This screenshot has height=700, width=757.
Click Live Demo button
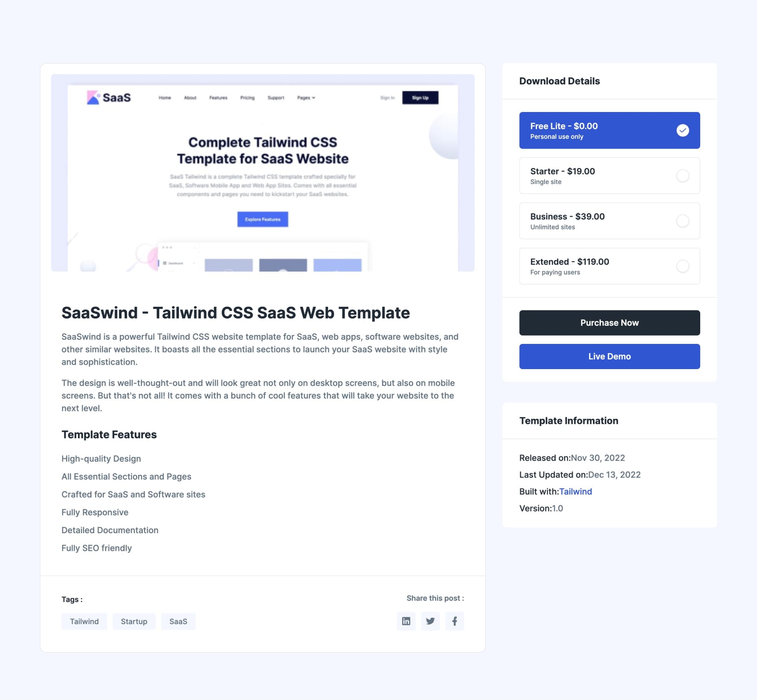pyautogui.click(x=609, y=356)
